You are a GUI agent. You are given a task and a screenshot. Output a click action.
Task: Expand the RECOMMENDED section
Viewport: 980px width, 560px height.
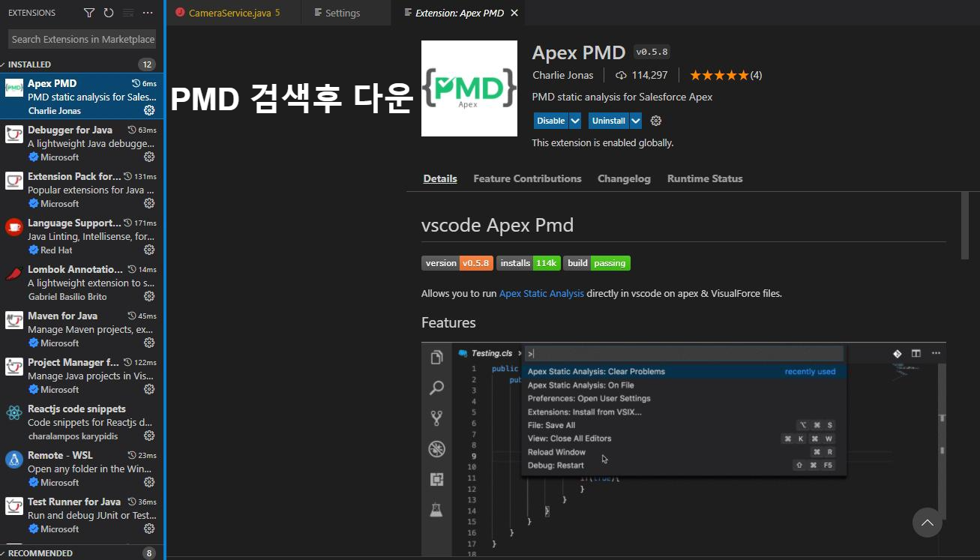pyautogui.click(x=82, y=553)
